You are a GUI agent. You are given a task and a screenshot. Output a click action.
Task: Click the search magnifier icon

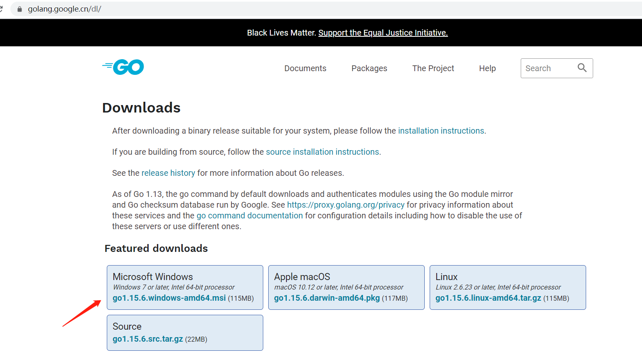[582, 68]
